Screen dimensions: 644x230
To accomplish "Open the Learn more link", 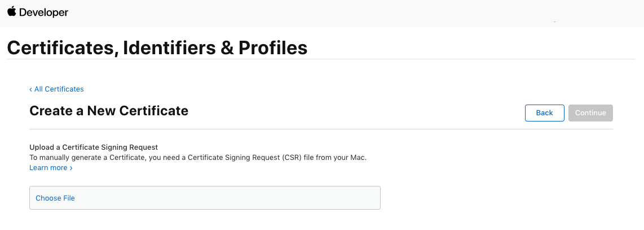I will [48, 168].
